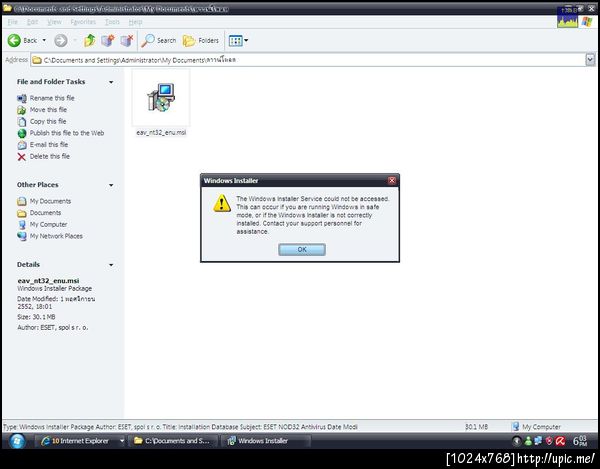Image resolution: width=600 pixels, height=469 pixels.
Task: Open My Documents in Other Places
Action: 50,201
